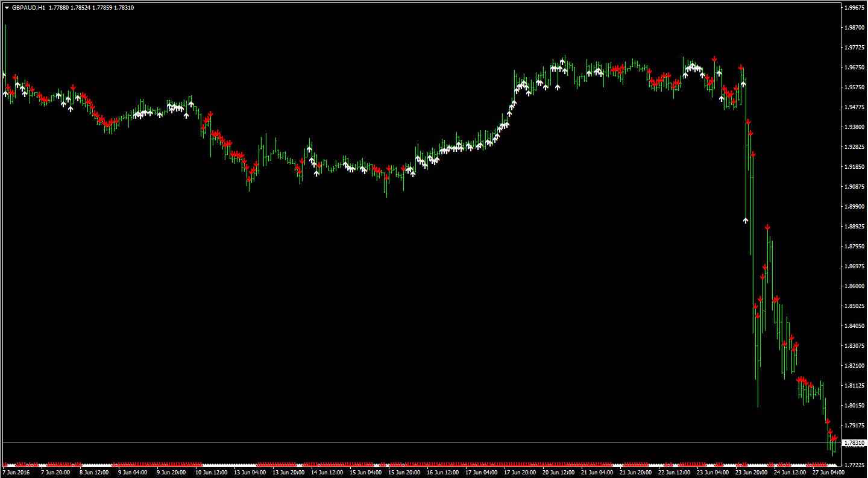The image size is (868, 478).
Task: Click the 21 Jun 20:00 time label
Action: tap(635, 473)
